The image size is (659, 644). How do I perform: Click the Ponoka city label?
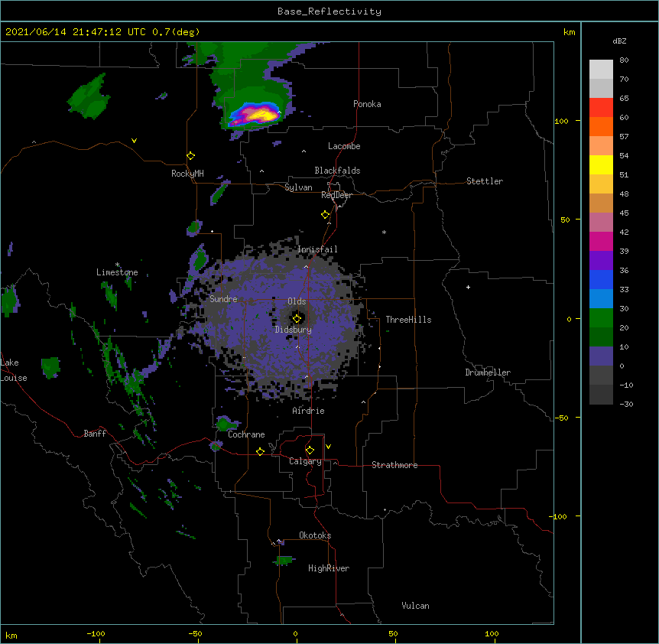point(367,104)
